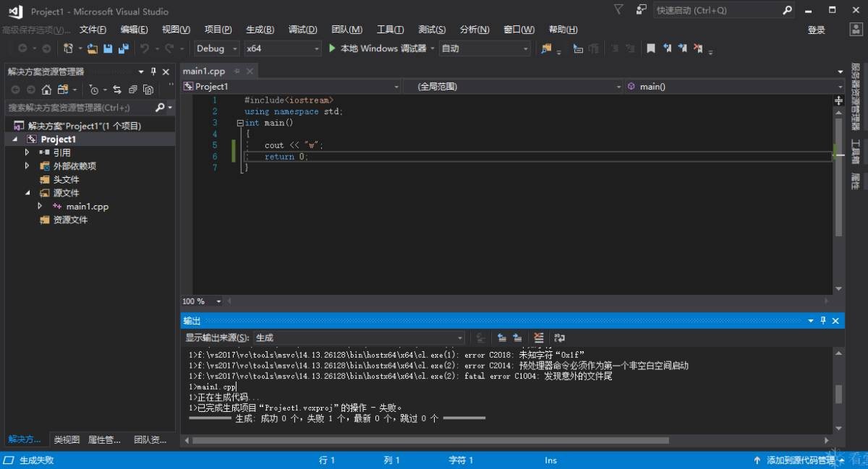
Task: Open the 调试(D) menu
Action: click(x=302, y=30)
